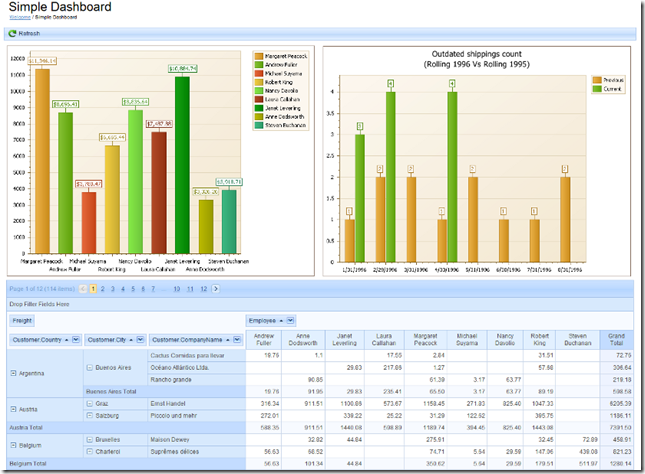
Task: Collapse the Argentina country row
Action: [x=13, y=373]
